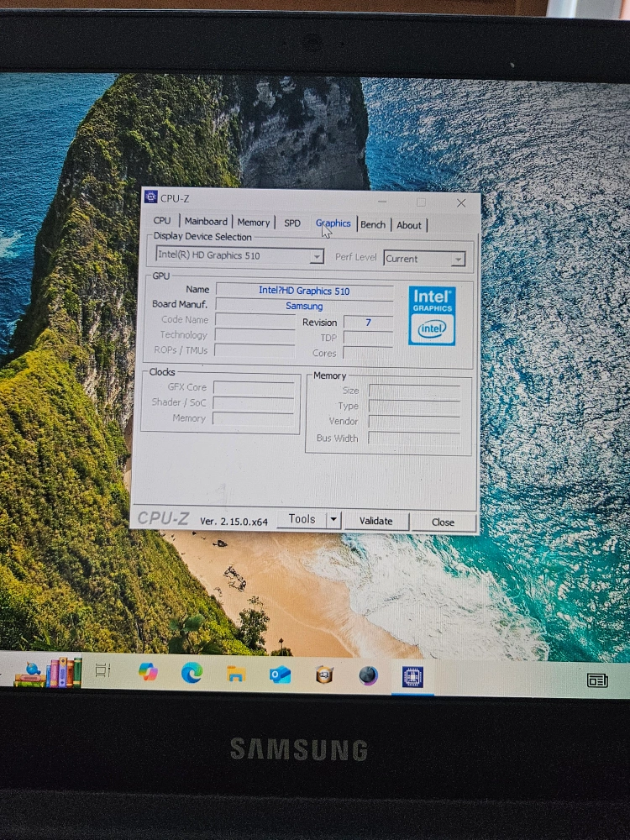Click the Board Manuf. Samsung field
The image size is (630, 840).
pyautogui.click(x=304, y=306)
